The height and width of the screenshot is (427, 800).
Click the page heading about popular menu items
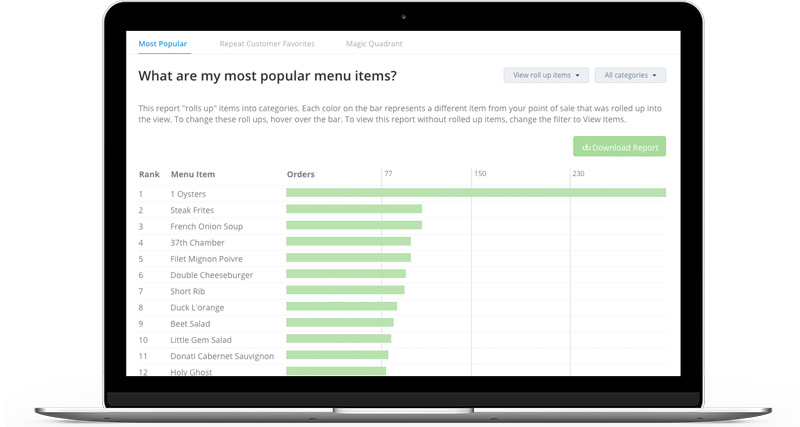[267, 76]
